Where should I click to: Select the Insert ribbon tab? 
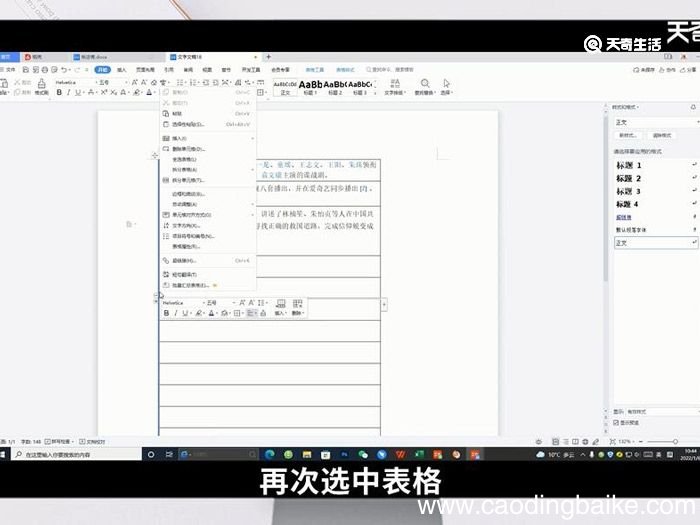[x=121, y=70]
